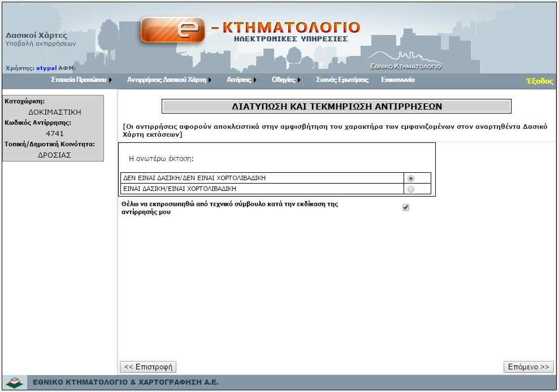Open Αιτήσεις menu

(239, 80)
